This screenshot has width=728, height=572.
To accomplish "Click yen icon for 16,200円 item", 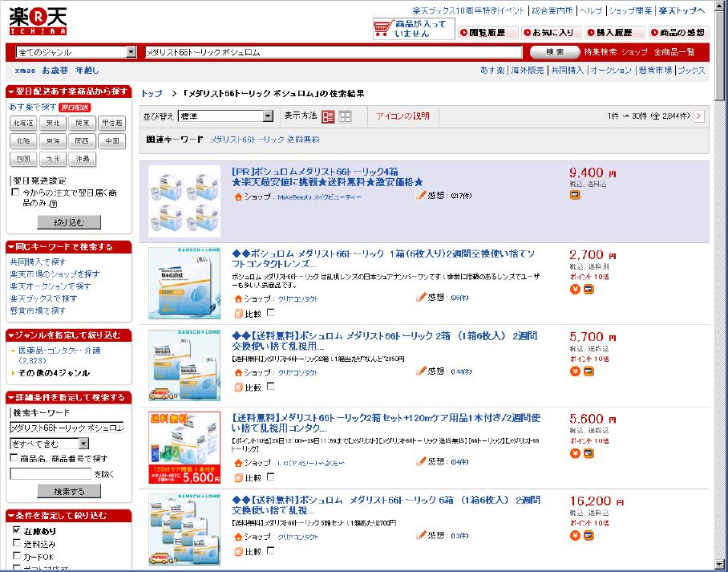I will [x=575, y=535].
